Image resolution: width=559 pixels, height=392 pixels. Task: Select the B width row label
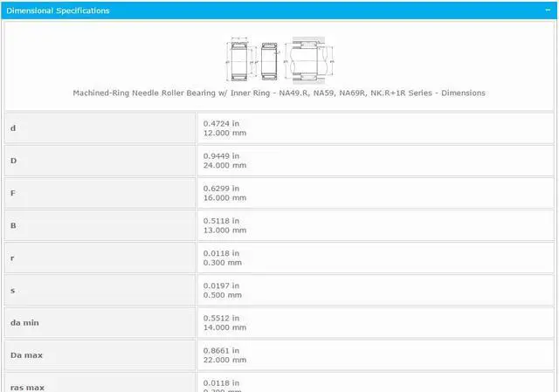tap(13, 225)
